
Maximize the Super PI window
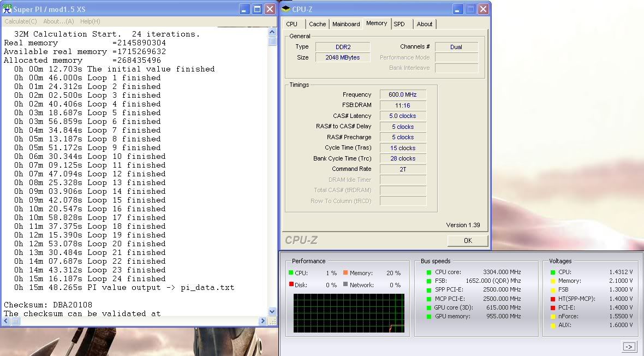(x=257, y=9)
